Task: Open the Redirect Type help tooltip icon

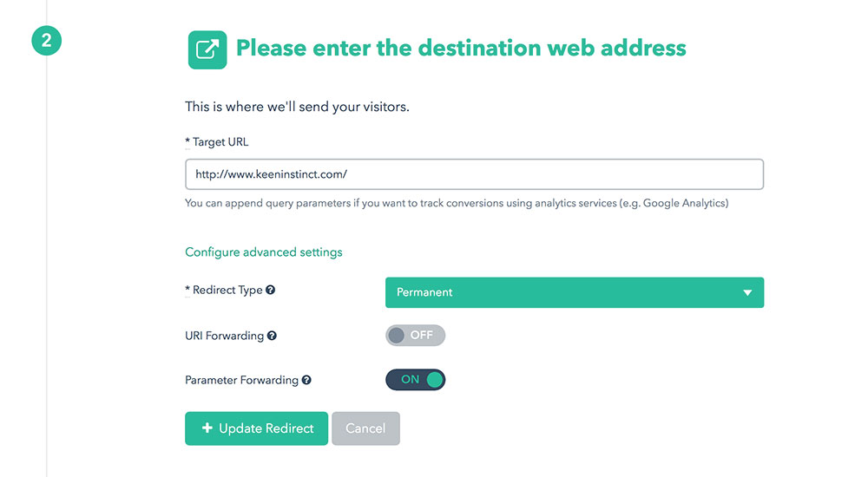Action: pyautogui.click(x=271, y=291)
